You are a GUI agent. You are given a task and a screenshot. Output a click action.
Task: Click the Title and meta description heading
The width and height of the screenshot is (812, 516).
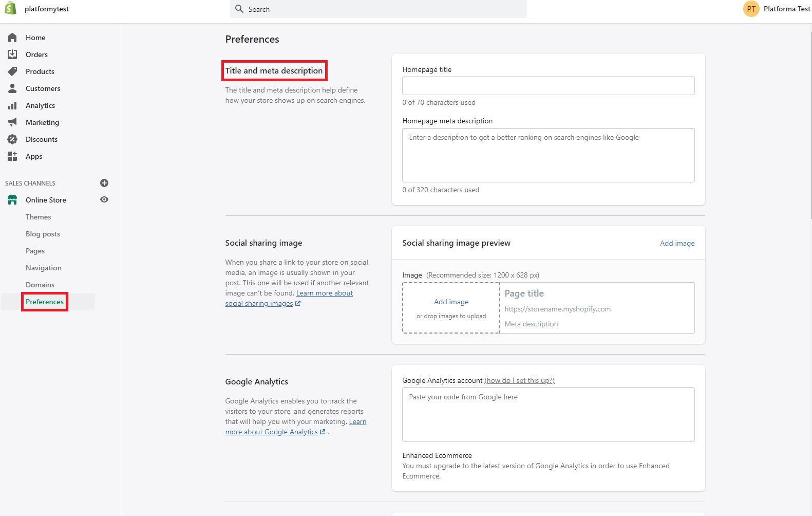(274, 70)
